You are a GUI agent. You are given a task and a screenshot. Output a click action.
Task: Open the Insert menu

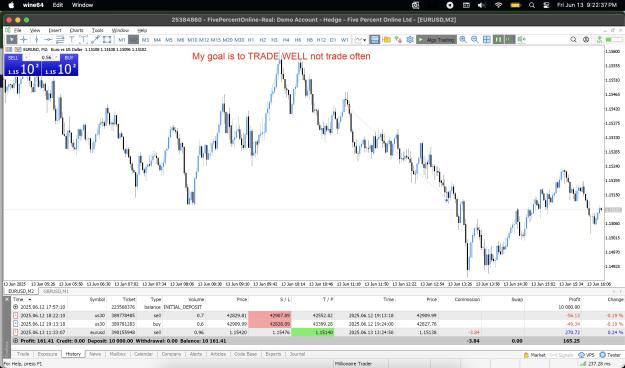point(55,30)
